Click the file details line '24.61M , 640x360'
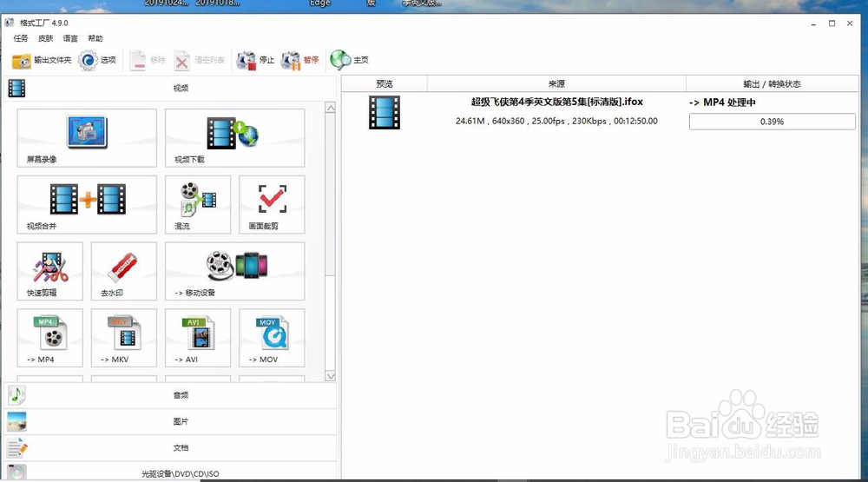The width and height of the screenshot is (868, 482). pyautogui.click(x=556, y=121)
